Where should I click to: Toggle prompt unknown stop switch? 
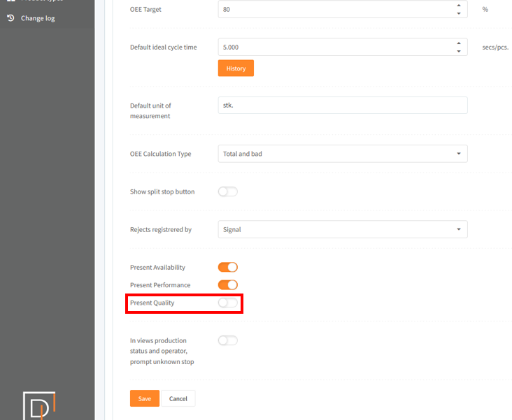[228, 340]
